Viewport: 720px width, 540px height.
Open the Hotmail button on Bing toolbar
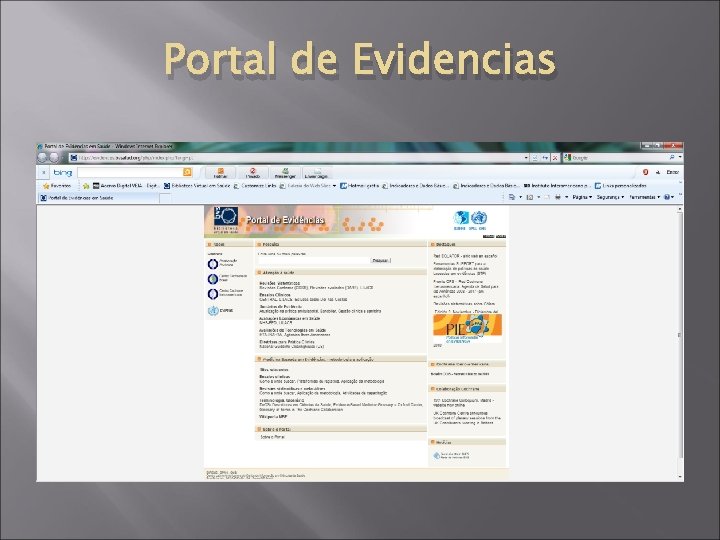click(x=220, y=173)
